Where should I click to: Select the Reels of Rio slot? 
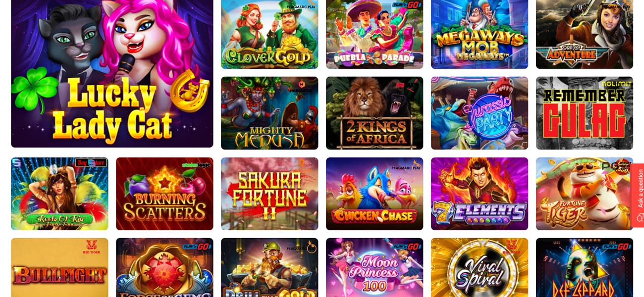(x=59, y=194)
